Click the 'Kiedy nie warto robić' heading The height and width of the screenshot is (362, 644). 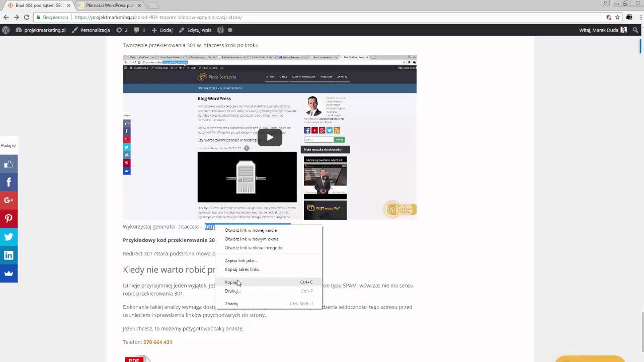tap(169, 270)
